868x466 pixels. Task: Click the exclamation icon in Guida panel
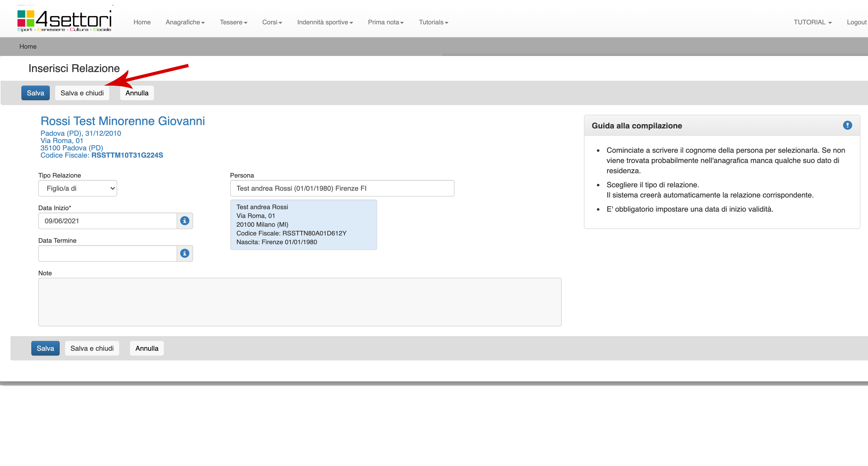click(x=847, y=125)
